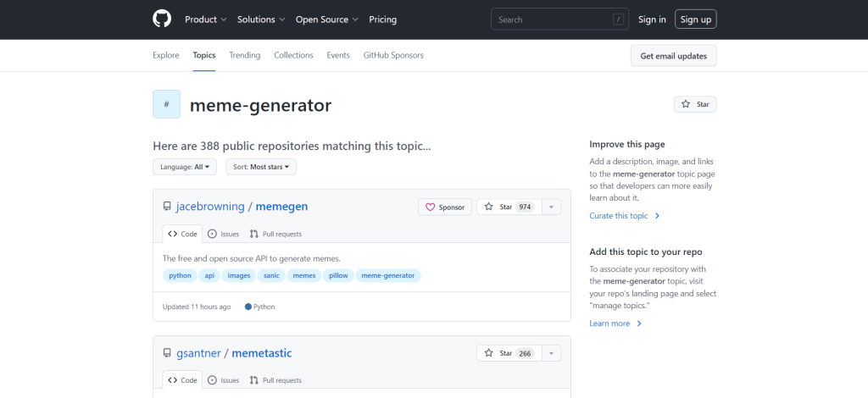Screen dimensions: 868x398
Task: Go to the Collections tab
Action: click(293, 55)
